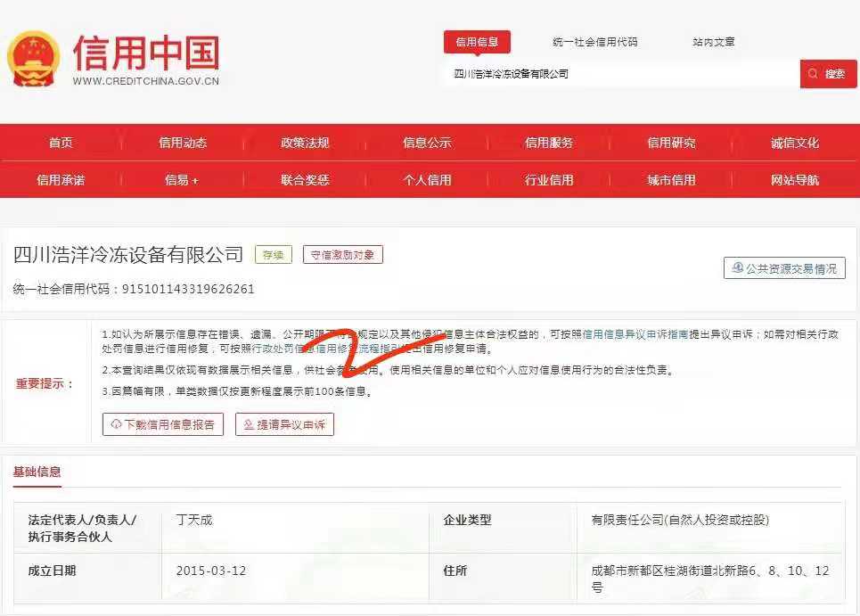Focus the search box containing 四川浩洋冷冻设备有限公司

pos(621,74)
